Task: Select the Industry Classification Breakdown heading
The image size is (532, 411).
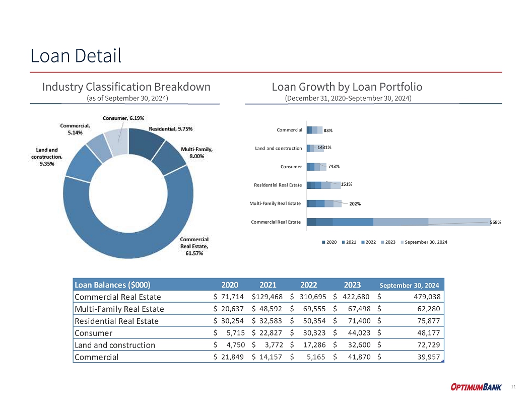Action: pos(126,87)
